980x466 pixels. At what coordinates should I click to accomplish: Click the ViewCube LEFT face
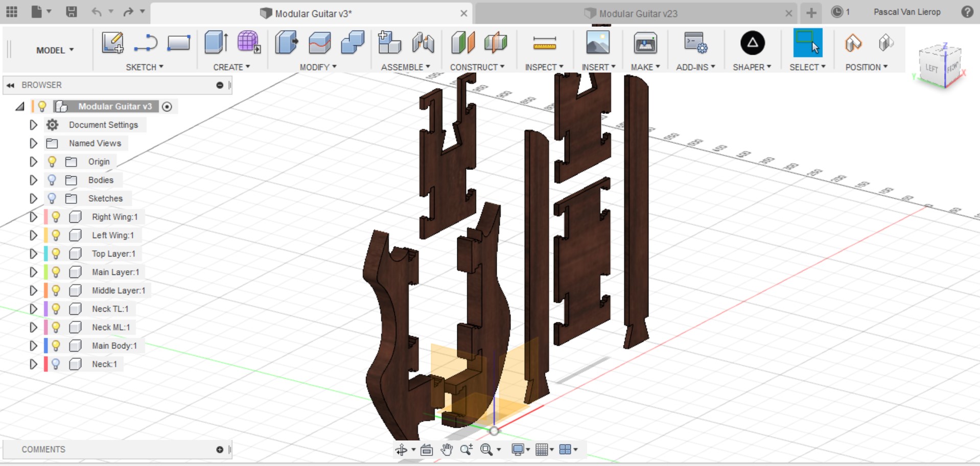pyautogui.click(x=931, y=68)
